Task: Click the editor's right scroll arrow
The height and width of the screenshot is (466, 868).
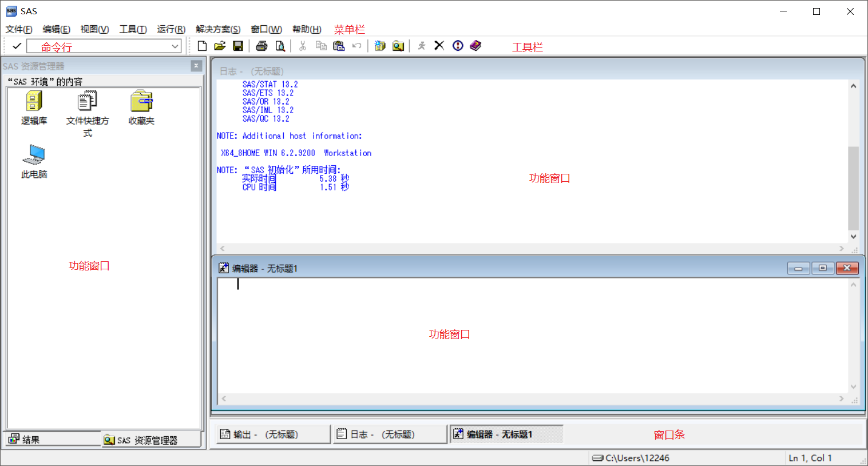Action: click(x=841, y=399)
